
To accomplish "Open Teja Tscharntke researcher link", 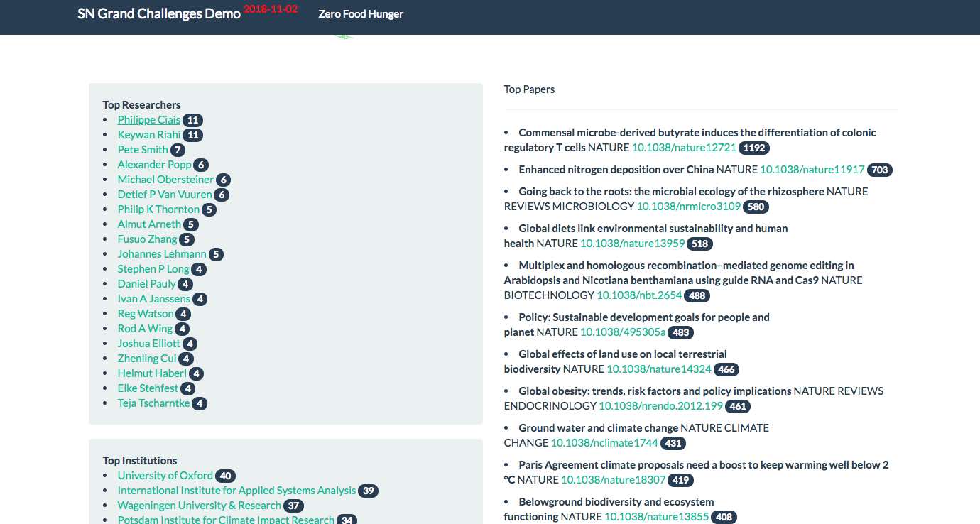I will tap(153, 403).
